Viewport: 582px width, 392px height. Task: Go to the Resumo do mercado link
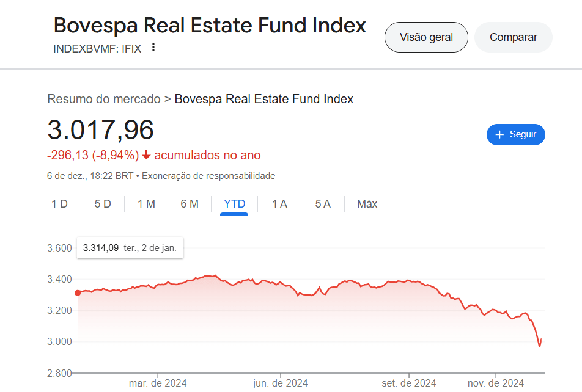pos(103,99)
